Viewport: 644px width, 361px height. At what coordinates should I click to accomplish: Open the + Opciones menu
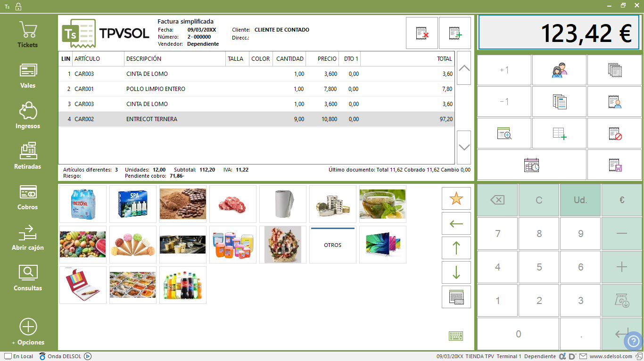[28, 332]
